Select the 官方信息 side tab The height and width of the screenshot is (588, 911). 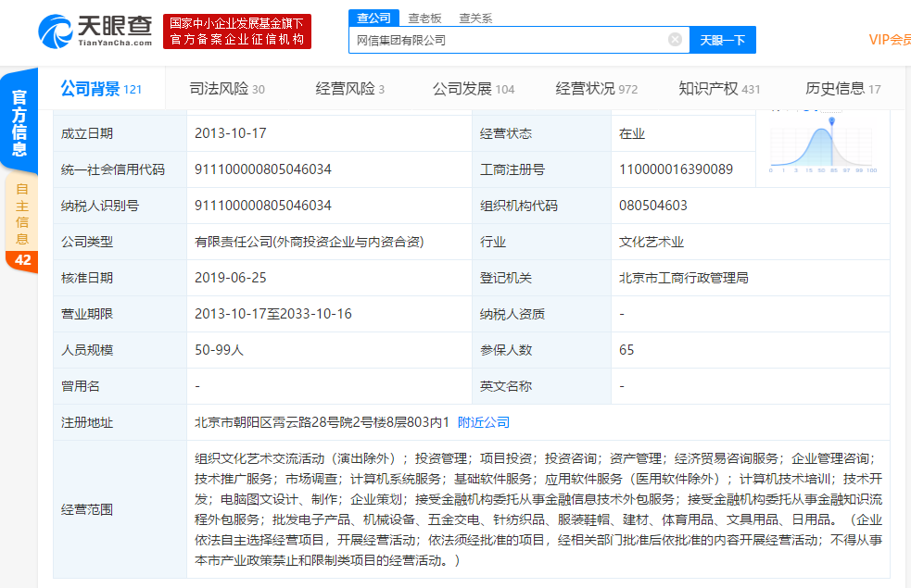coord(19,119)
